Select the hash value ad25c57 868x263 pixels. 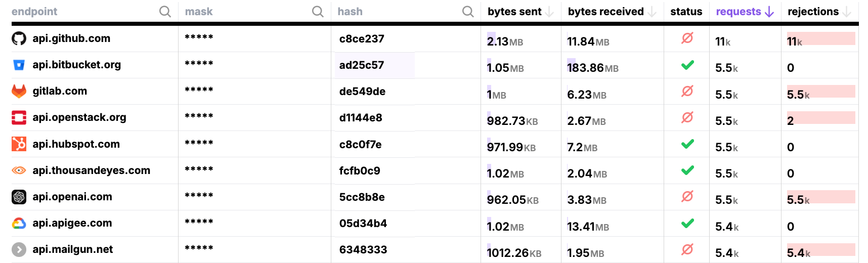[362, 65]
